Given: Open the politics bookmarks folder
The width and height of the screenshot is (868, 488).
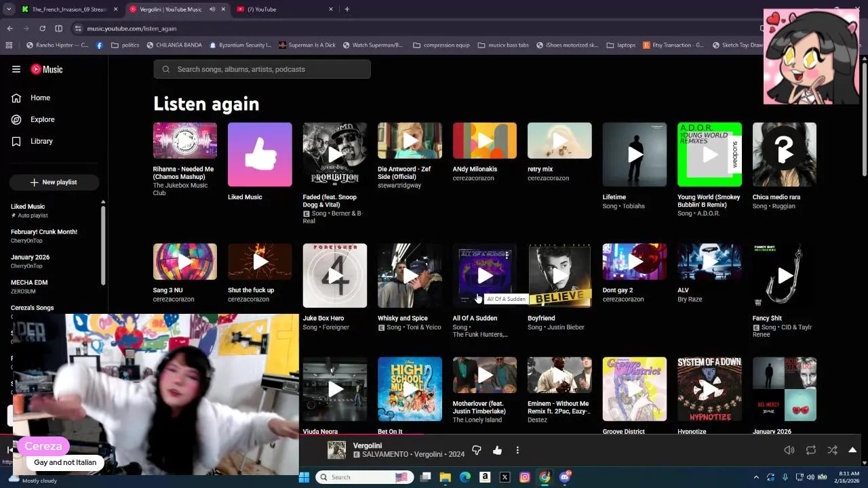Looking at the screenshot, I should [125, 45].
